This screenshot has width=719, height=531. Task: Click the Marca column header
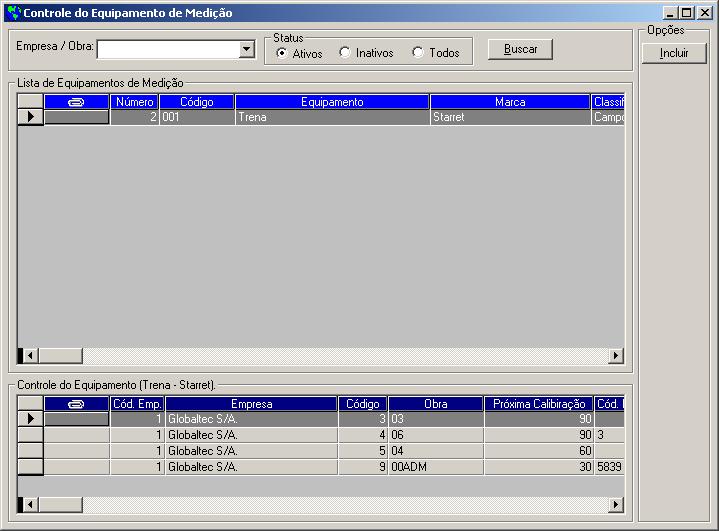510,102
